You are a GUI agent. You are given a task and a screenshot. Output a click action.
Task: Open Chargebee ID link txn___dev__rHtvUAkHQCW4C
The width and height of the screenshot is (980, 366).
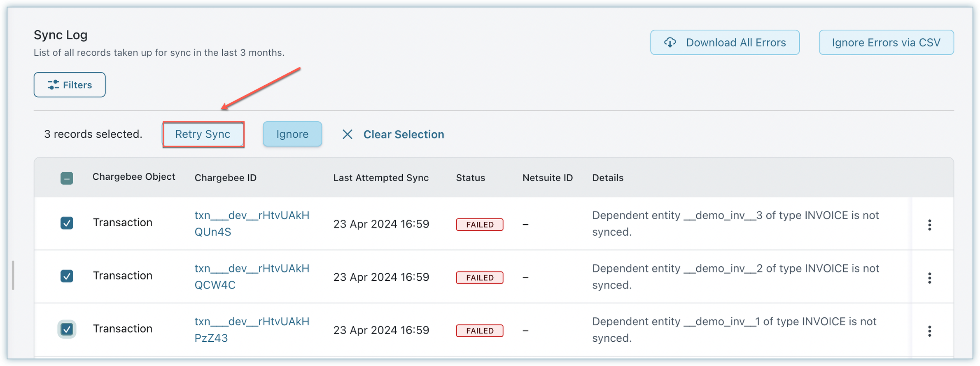pyautogui.click(x=251, y=277)
